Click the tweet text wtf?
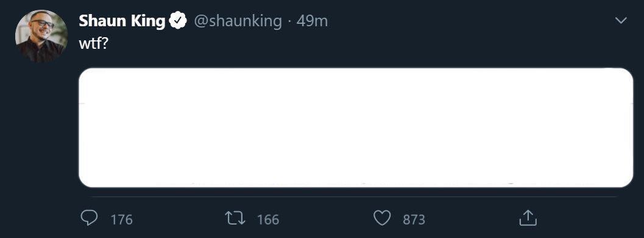This screenshot has height=238, width=644. [x=93, y=44]
